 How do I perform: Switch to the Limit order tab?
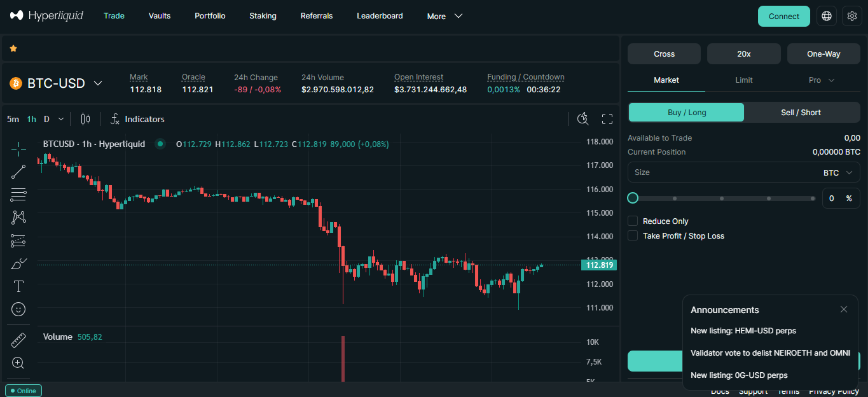[743, 80]
